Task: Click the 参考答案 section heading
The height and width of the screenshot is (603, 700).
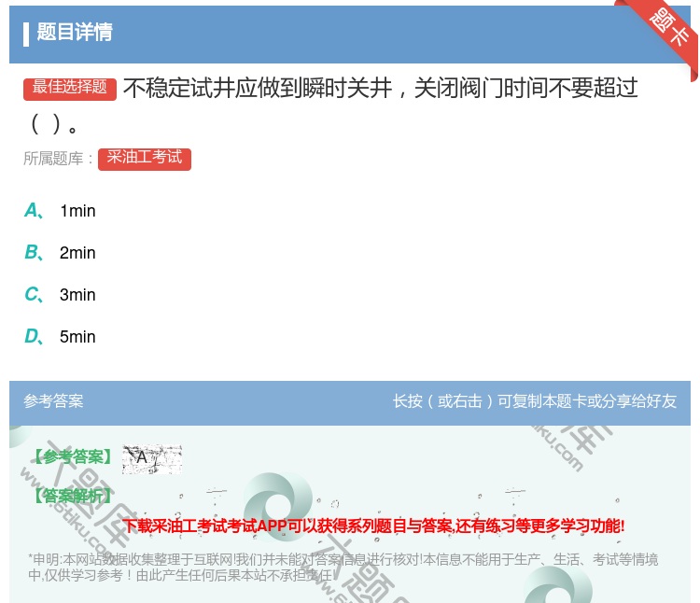Action: 53,401
